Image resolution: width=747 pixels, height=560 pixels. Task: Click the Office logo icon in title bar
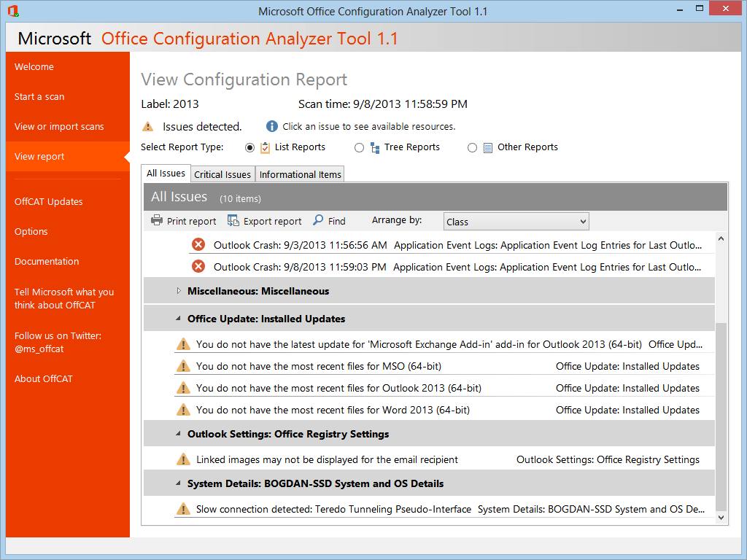click(x=13, y=11)
